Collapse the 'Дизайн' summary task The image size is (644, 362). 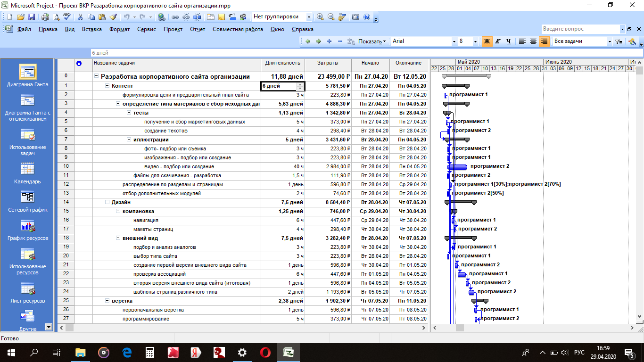107,202
